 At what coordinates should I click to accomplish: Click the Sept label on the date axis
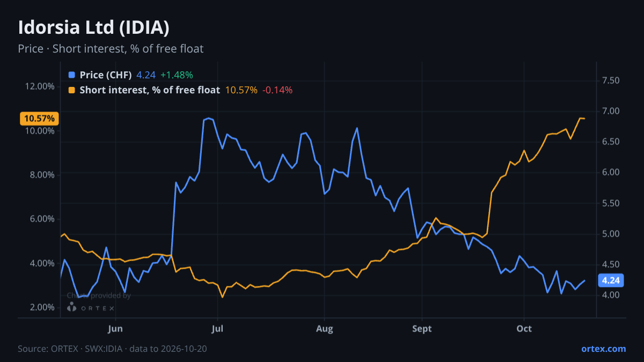click(x=422, y=328)
